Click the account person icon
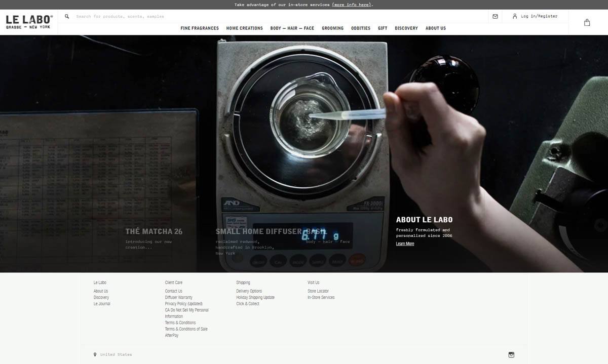608x364 pixels. [x=514, y=16]
